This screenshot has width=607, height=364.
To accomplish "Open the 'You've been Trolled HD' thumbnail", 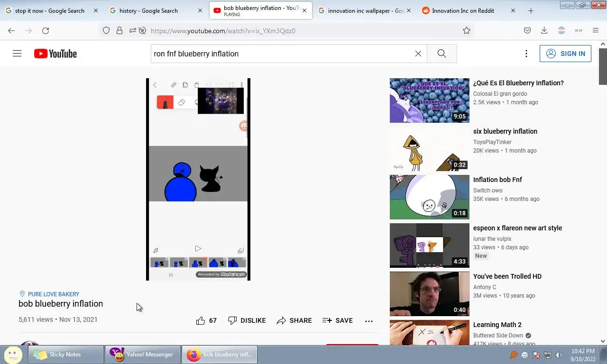I will tap(430, 294).
